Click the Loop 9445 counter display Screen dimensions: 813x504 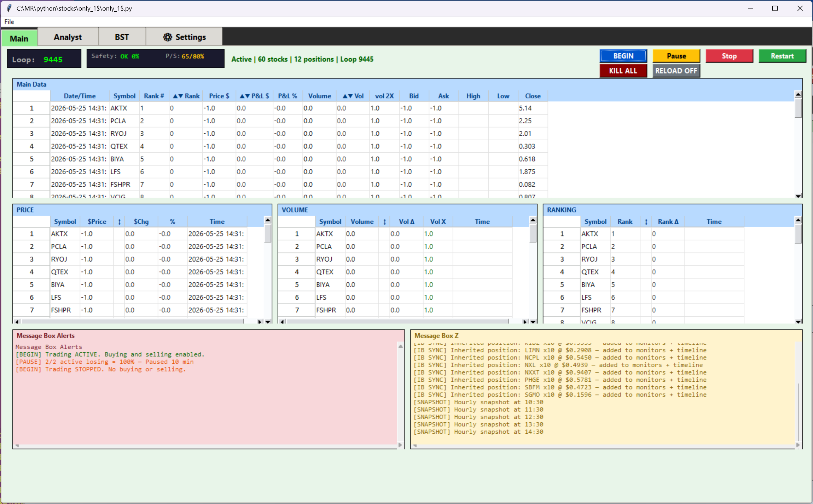click(44, 59)
